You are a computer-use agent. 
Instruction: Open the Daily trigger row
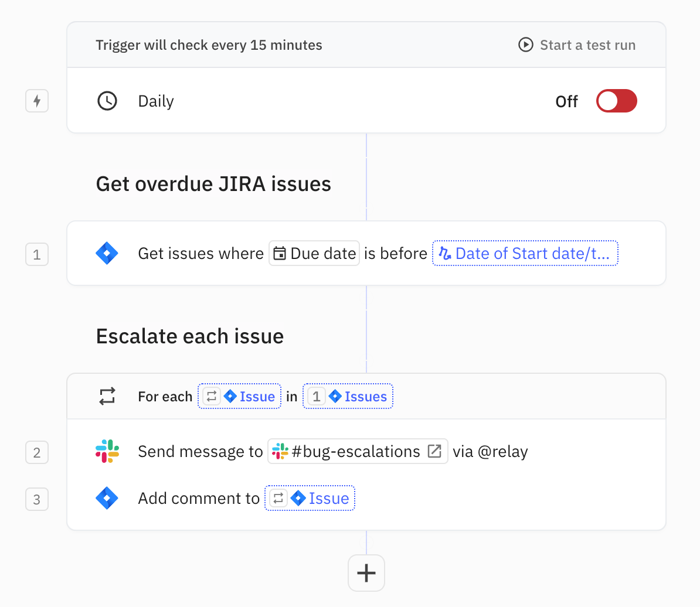(x=366, y=101)
